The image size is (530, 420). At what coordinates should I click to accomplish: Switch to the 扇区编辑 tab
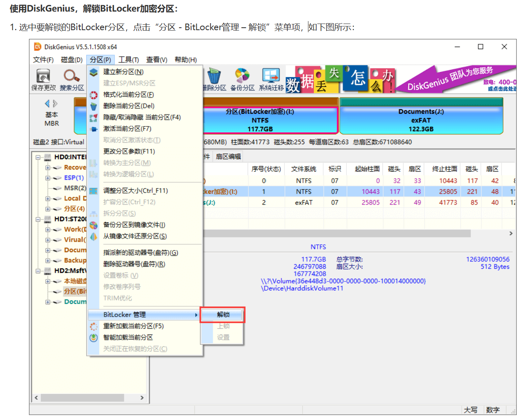[x=228, y=157]
